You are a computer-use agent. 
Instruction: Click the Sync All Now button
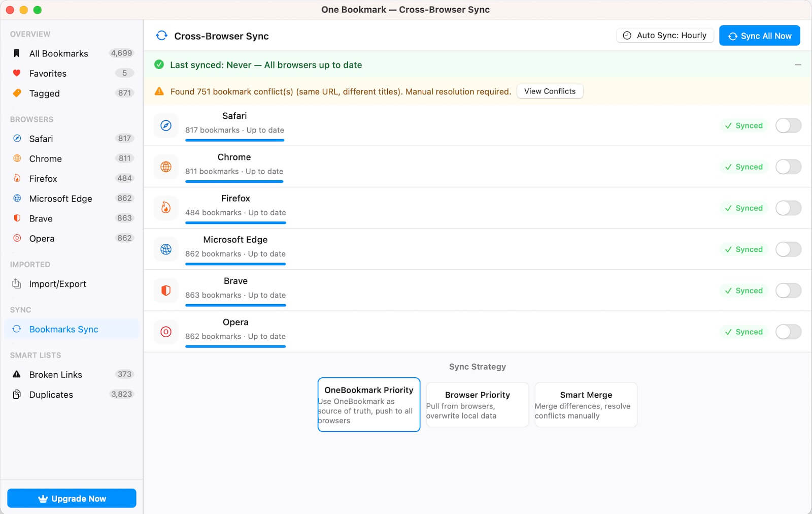[x=759, y=36]
